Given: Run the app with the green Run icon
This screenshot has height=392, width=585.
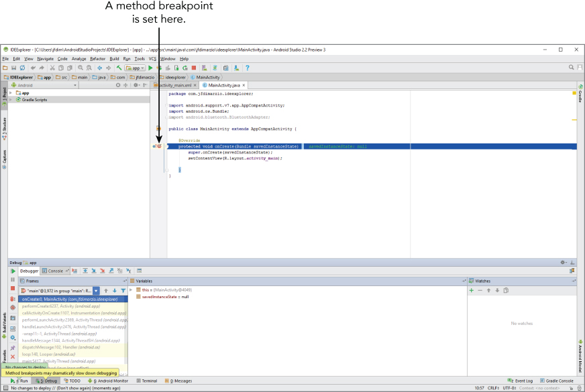Looking at the screenshot, I should point(150,68).
